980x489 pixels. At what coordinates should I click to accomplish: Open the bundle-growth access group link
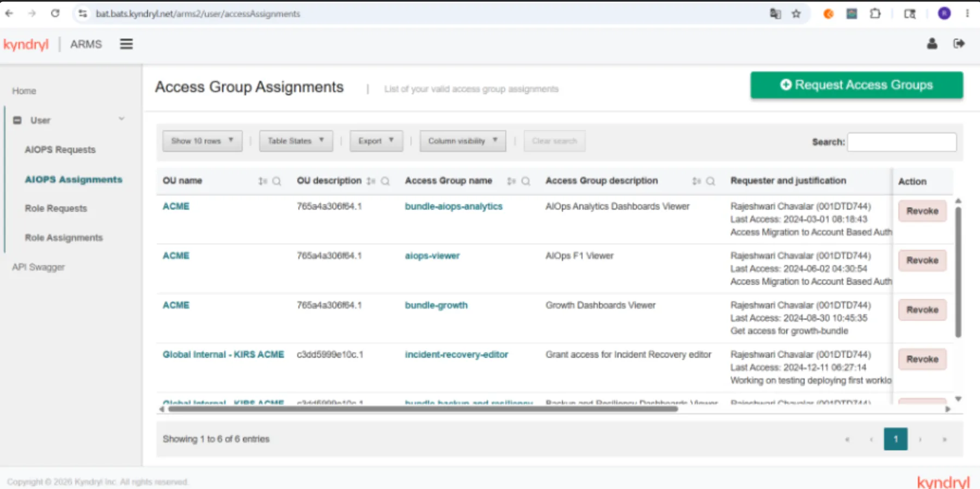pos(436,305)
